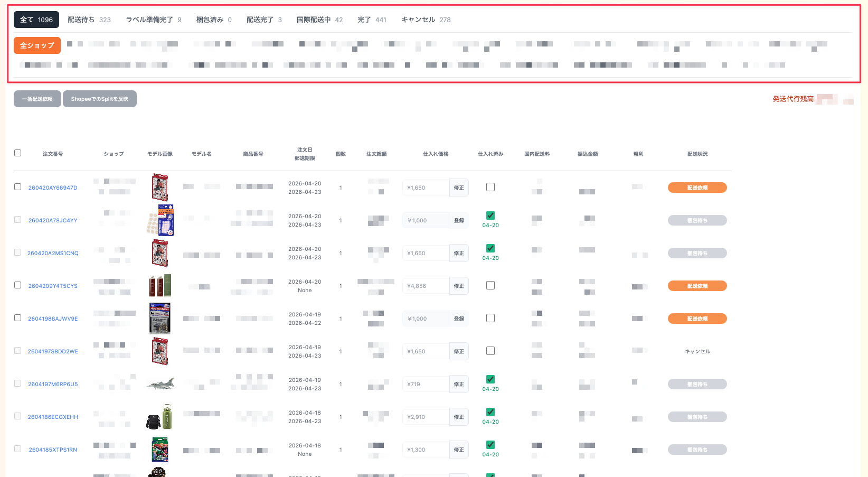Enable 仕入れ済み checkbox for order 2604209Y4T5CYS
The height and width of the screenshot is (477, 868).
pos(490,285)
